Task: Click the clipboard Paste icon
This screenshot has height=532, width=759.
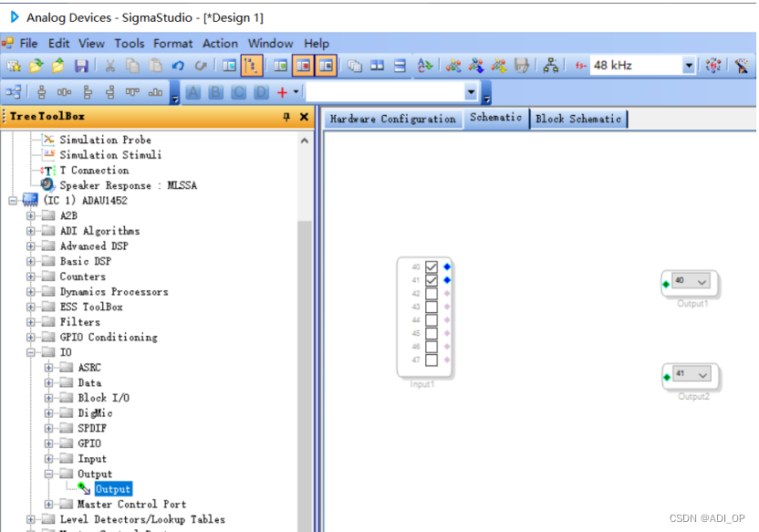Action: click(x=155, y=66)
